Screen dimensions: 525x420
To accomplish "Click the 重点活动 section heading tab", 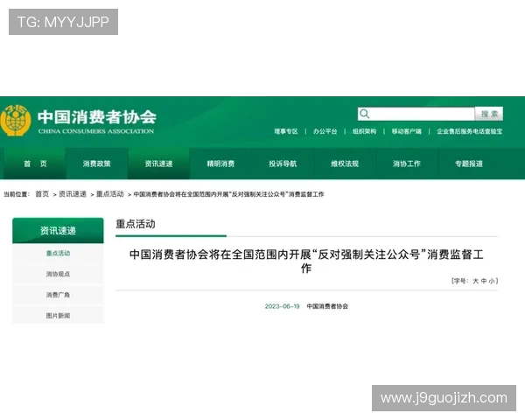I will coord(136,224).
